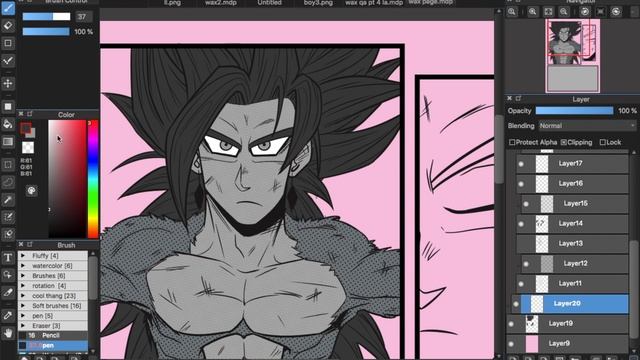
Task: Switch to the Untitled document tab
Action: point(269,3)
